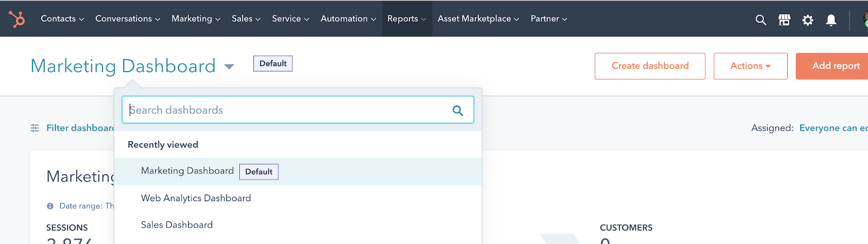Focus the Search dashboards field
This screenshot has width=868, height=244.
pyautogui.click(x=298, y=110)
